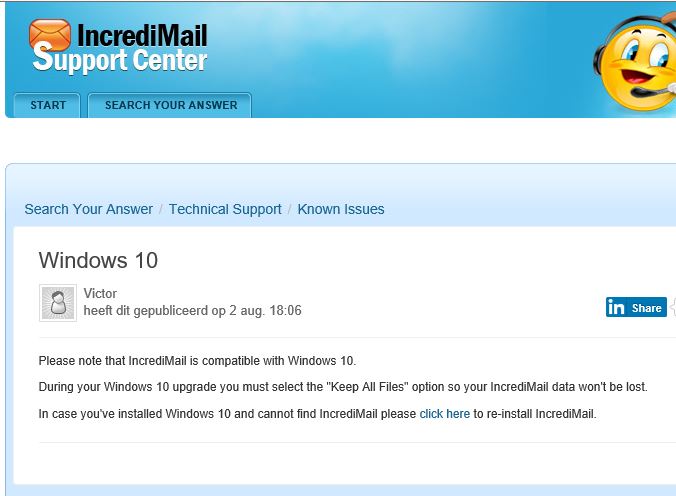
Task: Open the START tab
Action: tap(47, 105)
